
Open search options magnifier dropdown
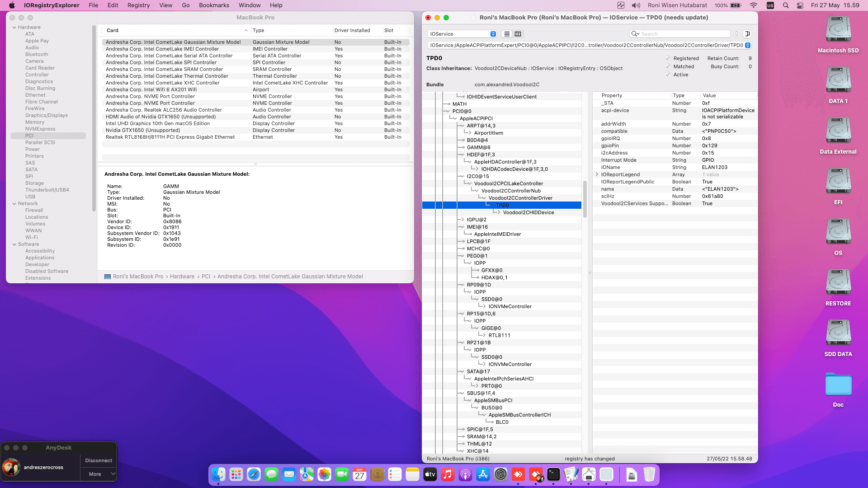point(635,34)
